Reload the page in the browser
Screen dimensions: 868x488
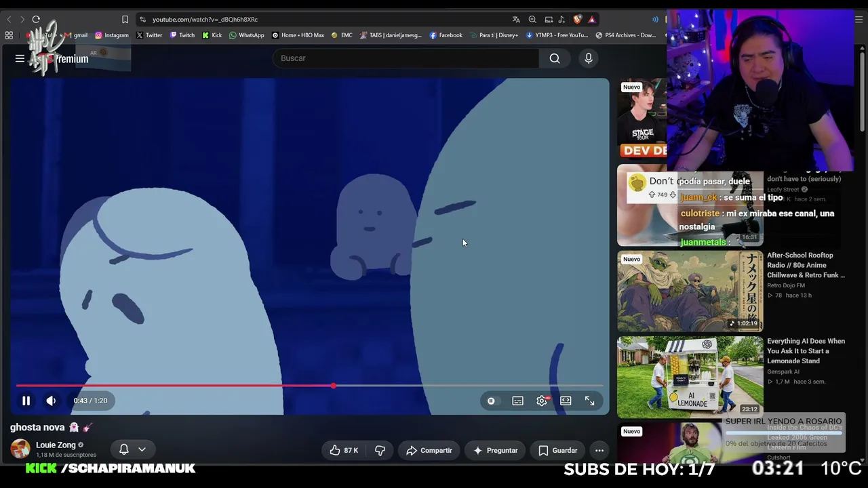36,20
